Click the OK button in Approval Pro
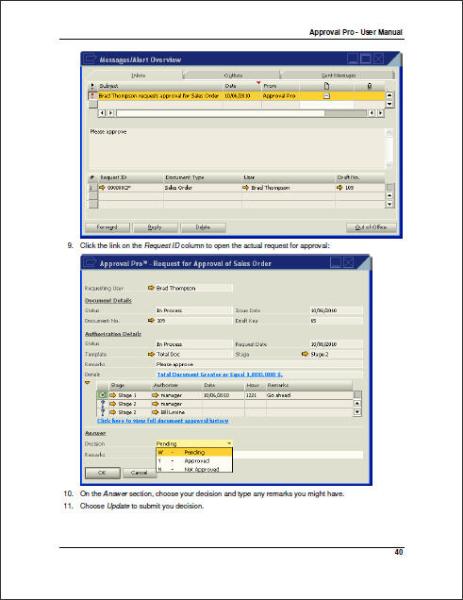 click(x=102, y=473)
